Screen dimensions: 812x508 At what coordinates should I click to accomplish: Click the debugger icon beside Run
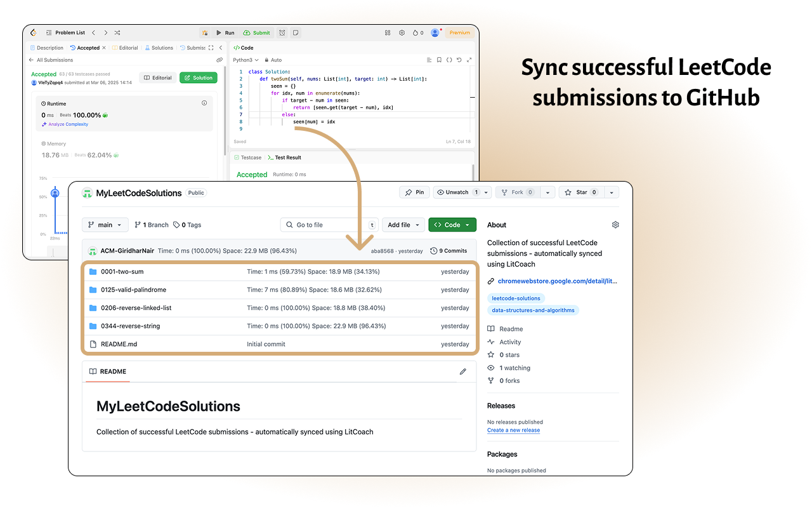coord(205,32)
